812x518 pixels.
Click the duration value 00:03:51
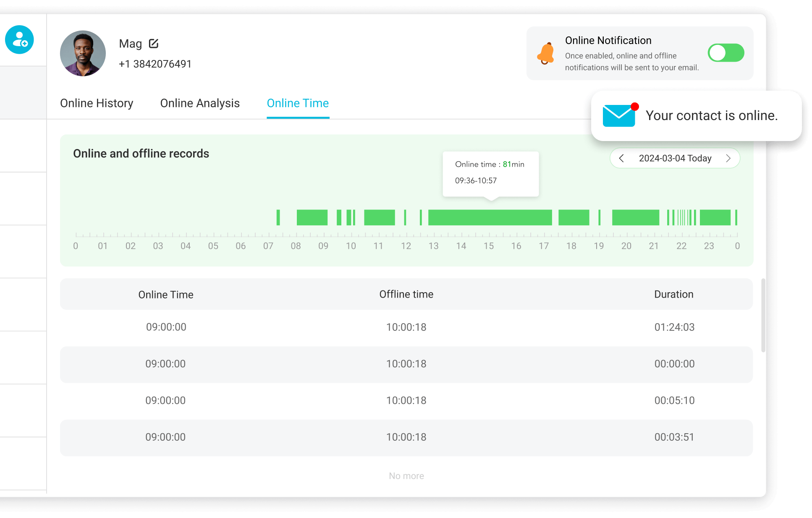click(674, 437)
